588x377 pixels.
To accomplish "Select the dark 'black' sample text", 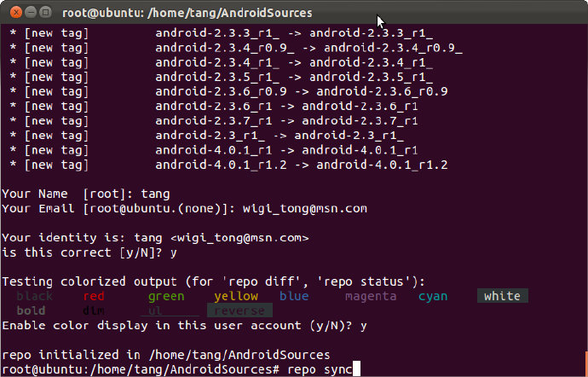I will point(34,296).
